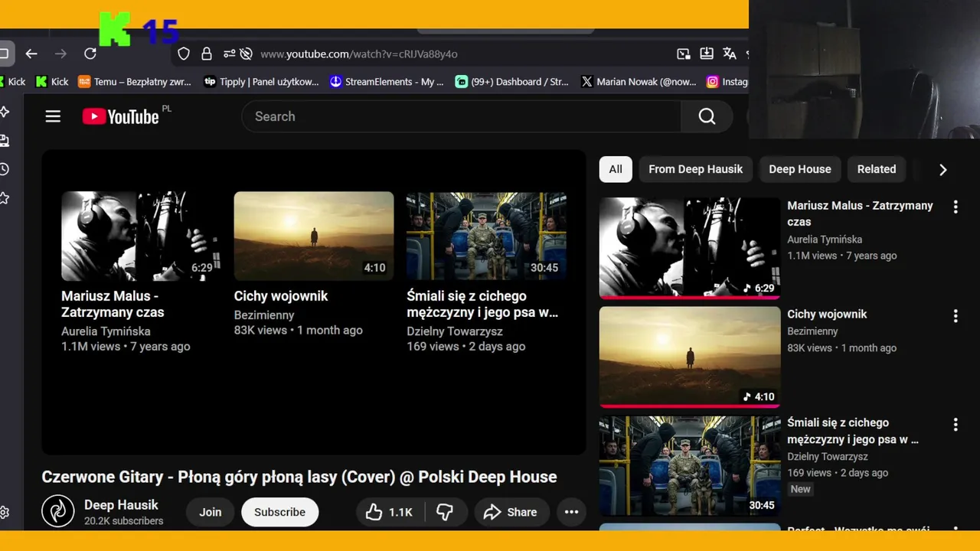Open options menu for Cichy wojownik sidebar video
Image resolution: width=980 pixels, height=551 pixels.
955,315
